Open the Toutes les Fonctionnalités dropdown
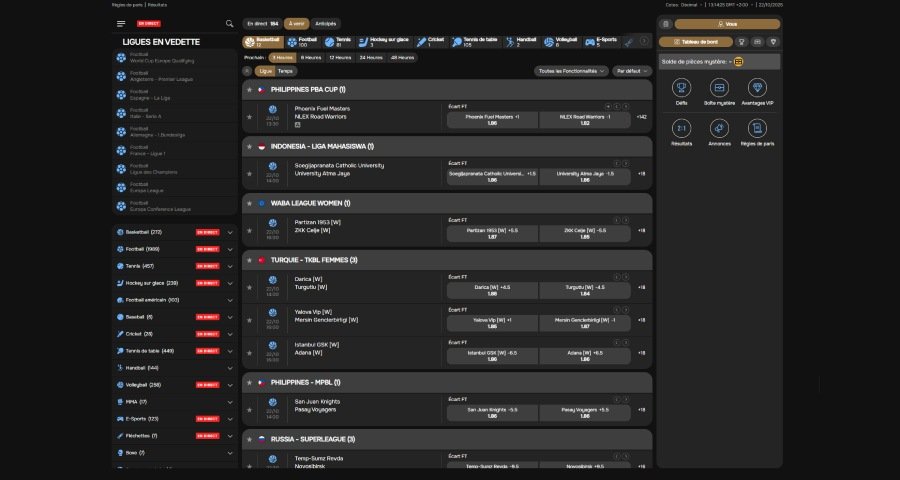Image resolution: width=900 pixels, height=480 pixels. click(x=572, y=71)
